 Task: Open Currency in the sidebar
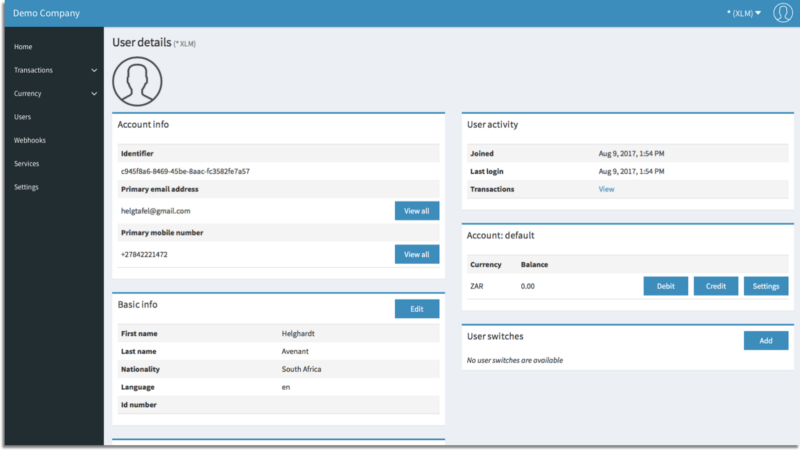pyautogui.click(x=28, y=93)
